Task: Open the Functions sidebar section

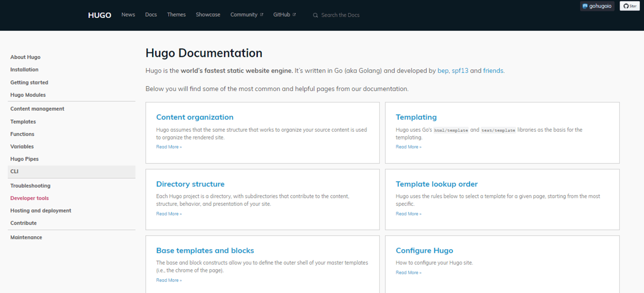Action: pos(22,134)
